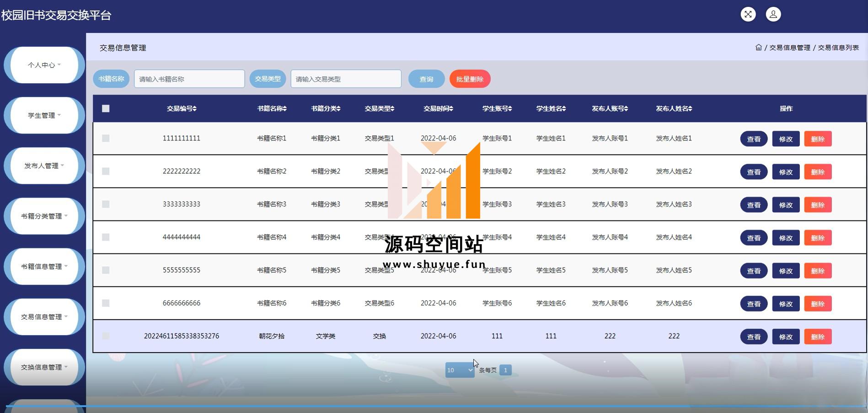Sort by 交易时间 column header
Viewport: 868px width, 413px height.
(x=438, y=109)
